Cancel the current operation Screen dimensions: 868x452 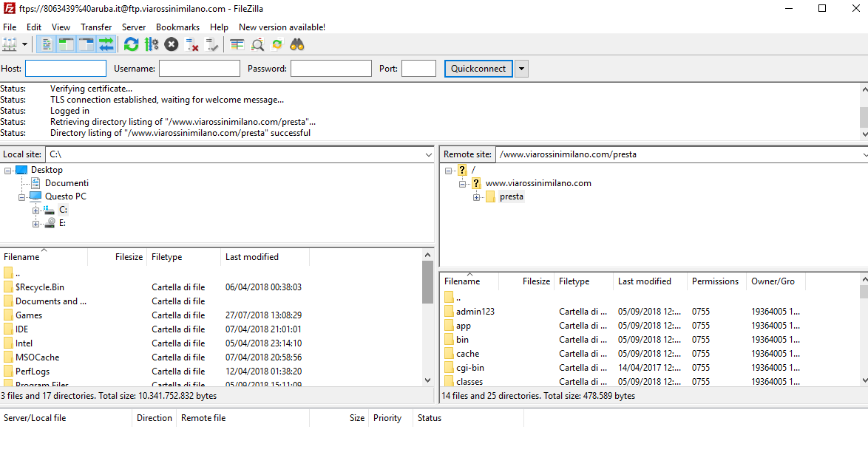point(171,44)
